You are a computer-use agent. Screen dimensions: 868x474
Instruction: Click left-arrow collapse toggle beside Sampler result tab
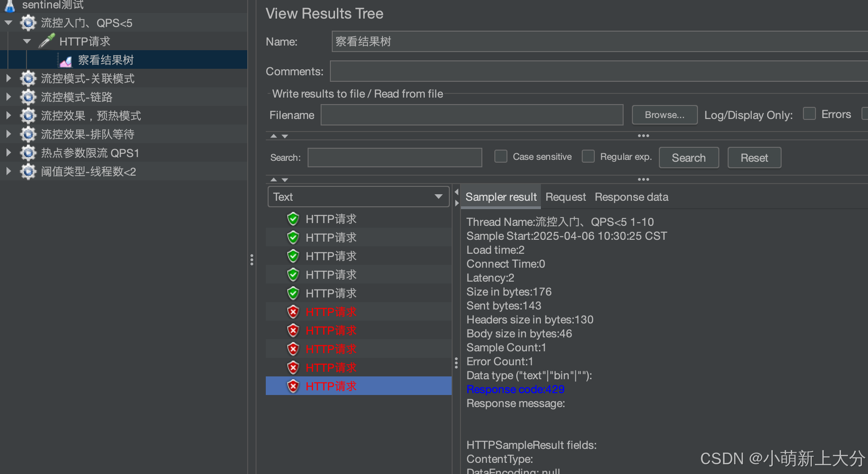[x=457, y=192]
